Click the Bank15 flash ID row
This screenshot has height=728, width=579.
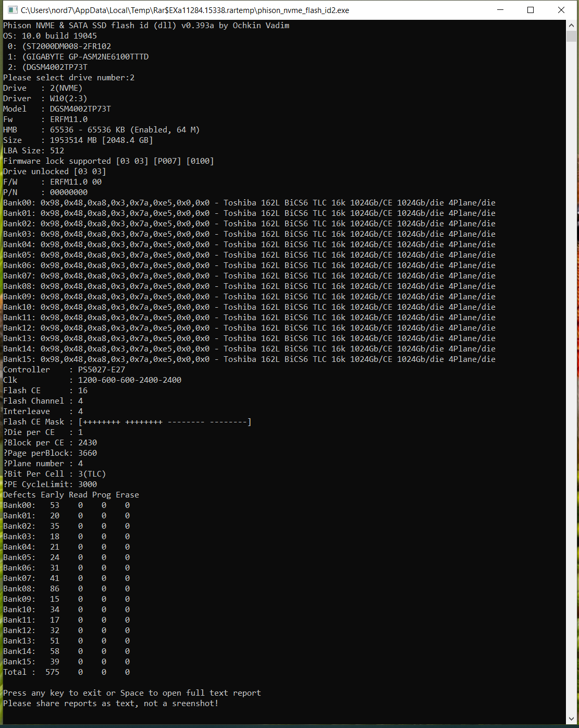coord(249,359)
